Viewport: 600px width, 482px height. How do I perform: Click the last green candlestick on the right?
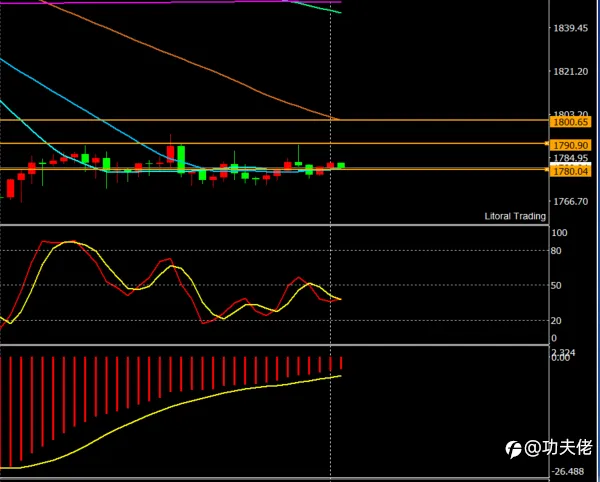tap(341, 165)
